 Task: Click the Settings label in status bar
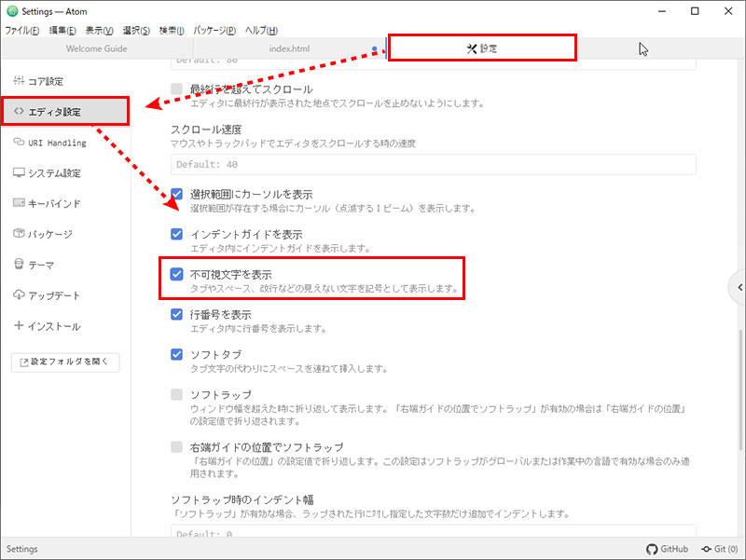tap(21, 549)
